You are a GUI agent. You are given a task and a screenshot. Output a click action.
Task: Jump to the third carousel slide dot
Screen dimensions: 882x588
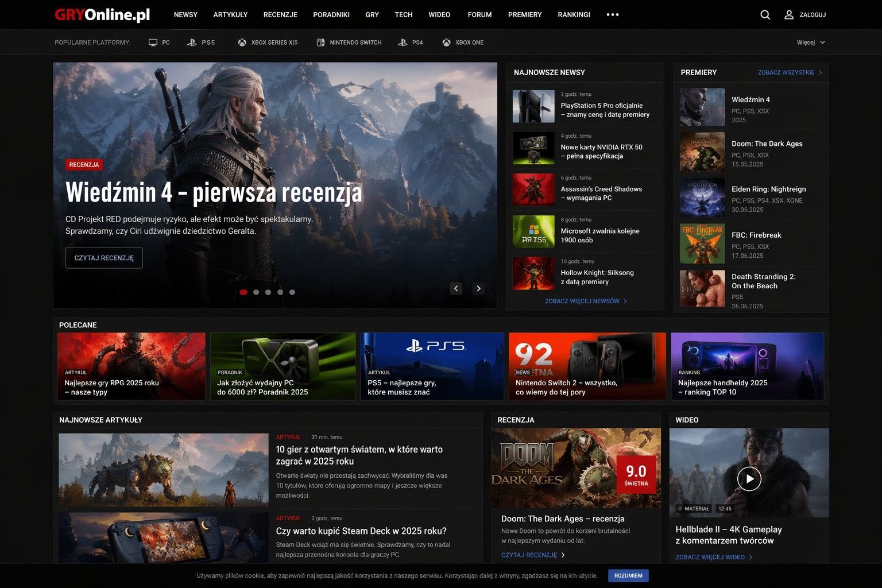tap(268, 292)
